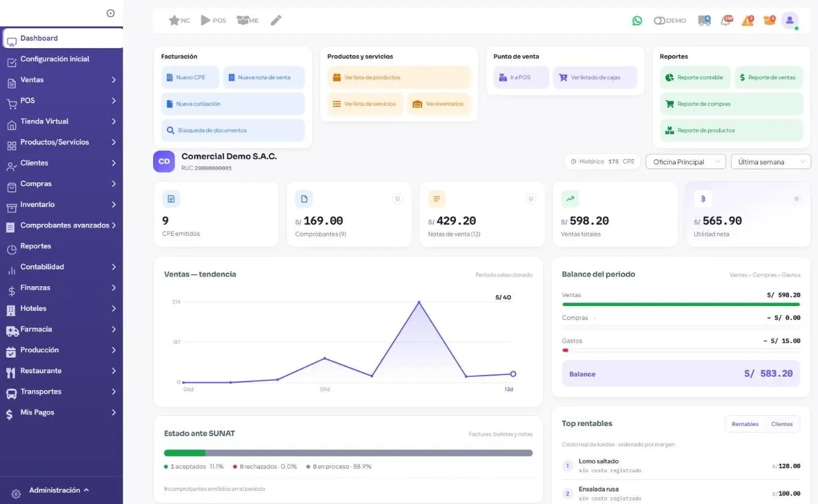Click the NC star shortcut
The width and height of the screenshot is (818, 504).
(x=180, y=20)
